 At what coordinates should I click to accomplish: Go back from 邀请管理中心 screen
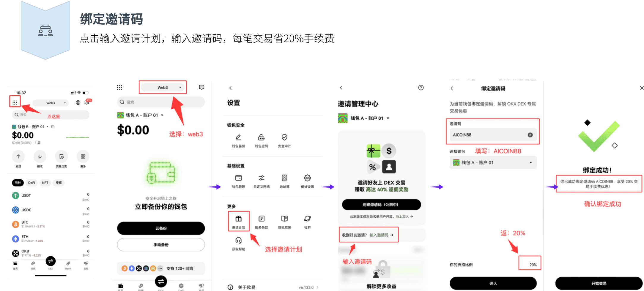click(341, 88)
